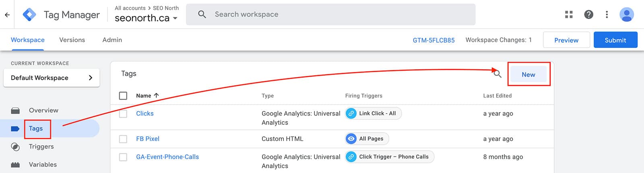The height and width of the screenshot is (173, 644).
Task: Open the three-dot more options menu
Action: (x=607, y=14)
